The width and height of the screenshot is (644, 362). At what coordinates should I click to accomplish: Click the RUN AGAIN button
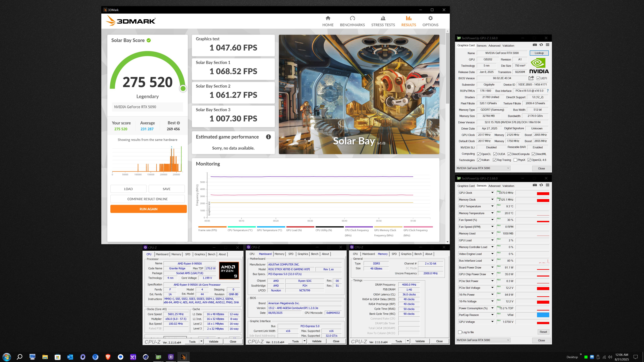point(148,209)
